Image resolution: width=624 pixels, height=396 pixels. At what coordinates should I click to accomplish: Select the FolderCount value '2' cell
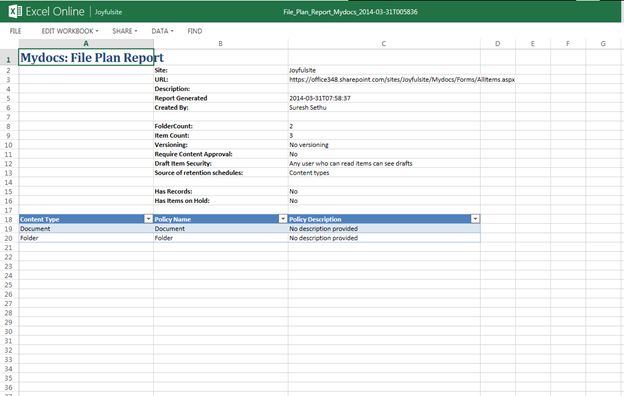(x=384, y=126)
